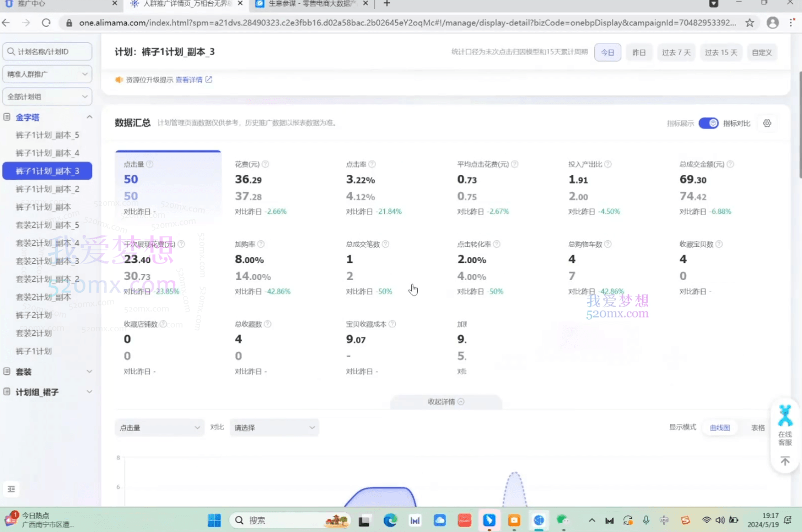Click the Windows Start button
Viewport: 802px width, 532px height.
tap(214, 520)
